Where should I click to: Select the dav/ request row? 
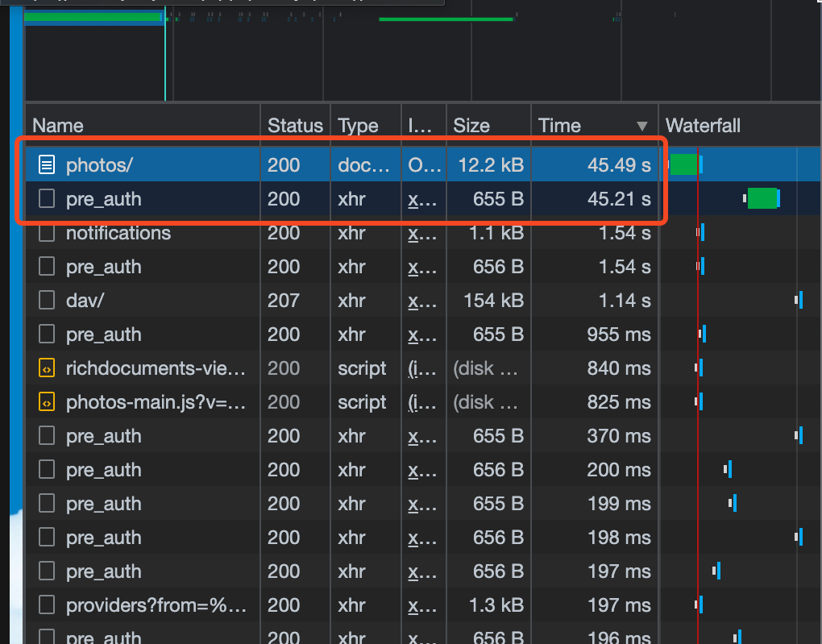click(x=161, y=300)
